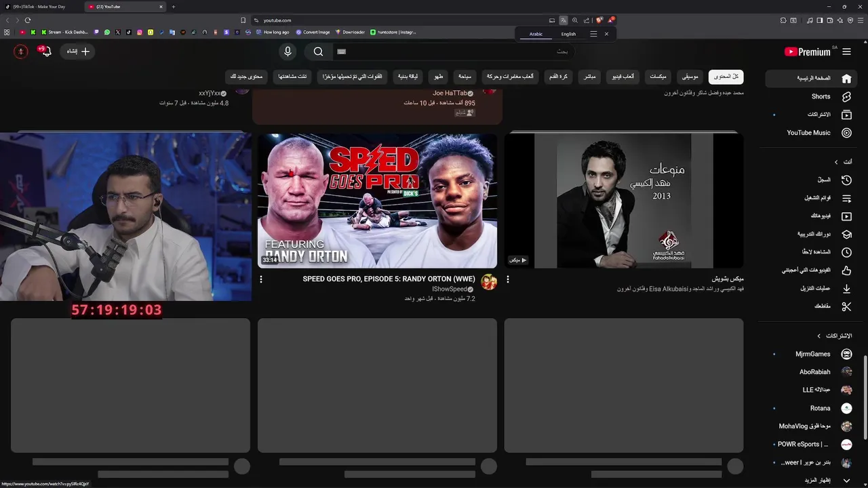
Task: Open the Brave wallet icon
Action: (830, 20)
